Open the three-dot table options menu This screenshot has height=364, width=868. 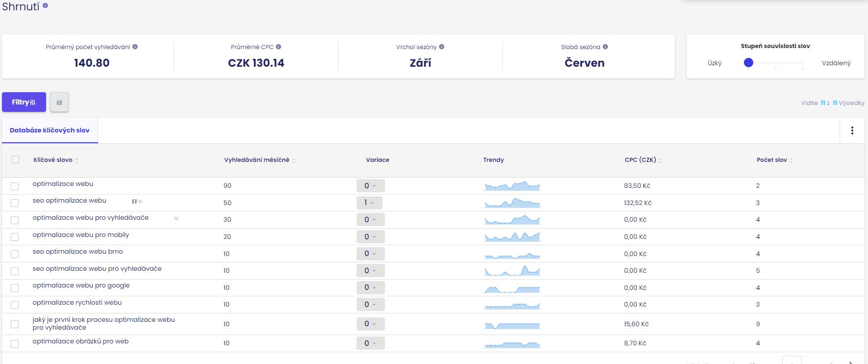(852, 130)
